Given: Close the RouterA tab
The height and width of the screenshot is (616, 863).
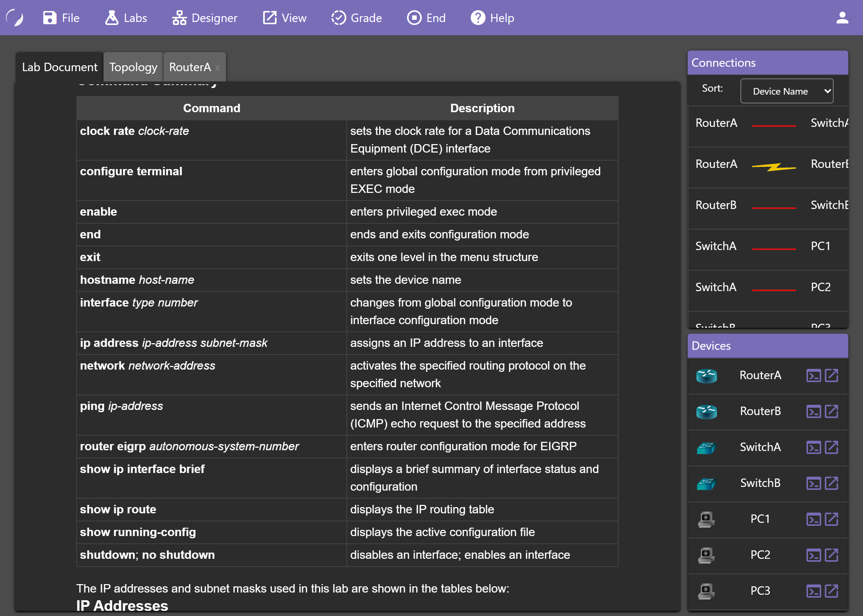Looking at the screenshot, I should 218,68.
